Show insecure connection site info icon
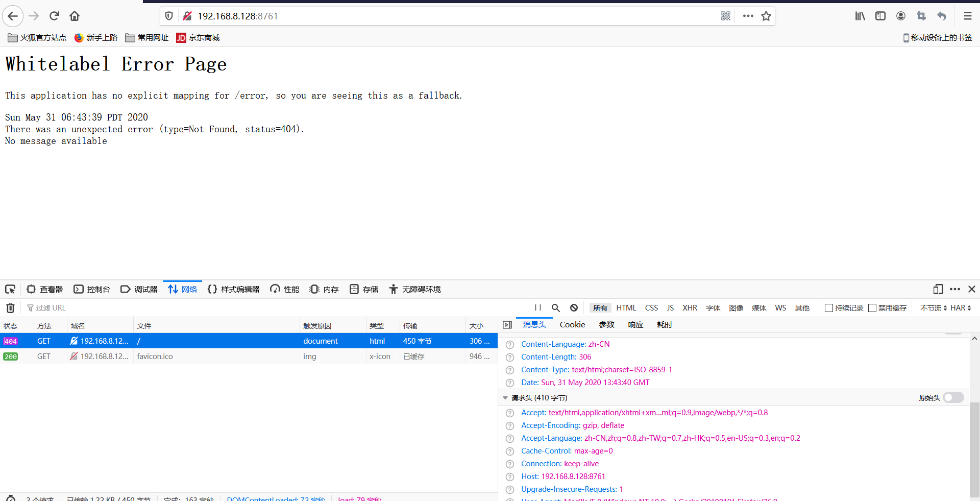 (x=187, y=16)
